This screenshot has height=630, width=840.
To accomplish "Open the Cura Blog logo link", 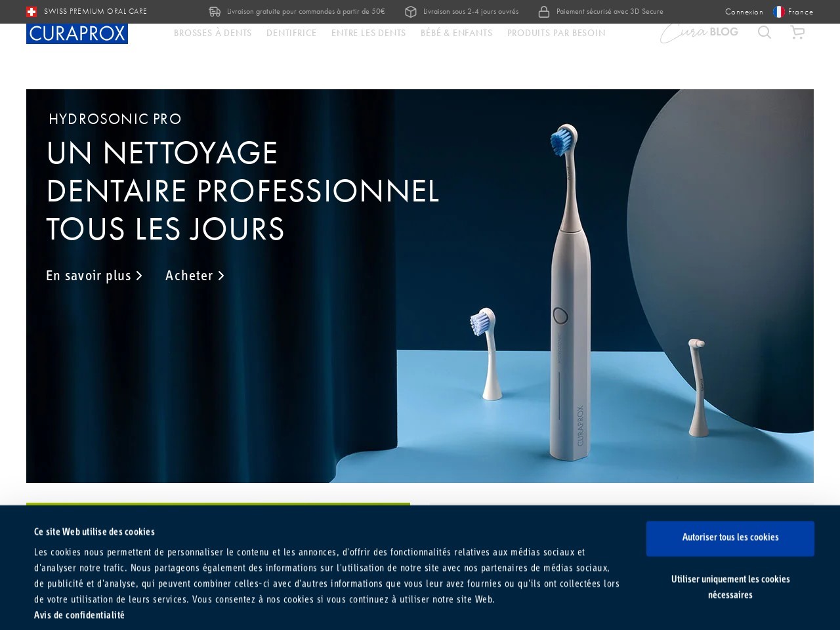I will (x=699, y=32).
